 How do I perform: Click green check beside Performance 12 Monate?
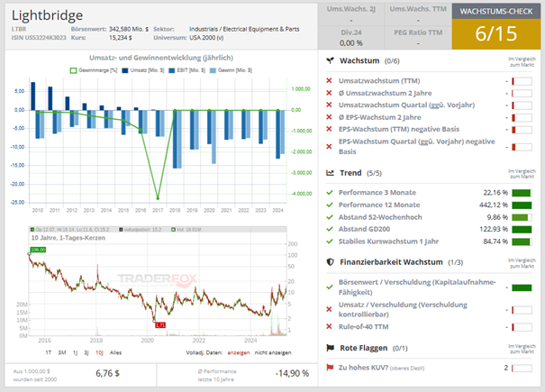330,205
